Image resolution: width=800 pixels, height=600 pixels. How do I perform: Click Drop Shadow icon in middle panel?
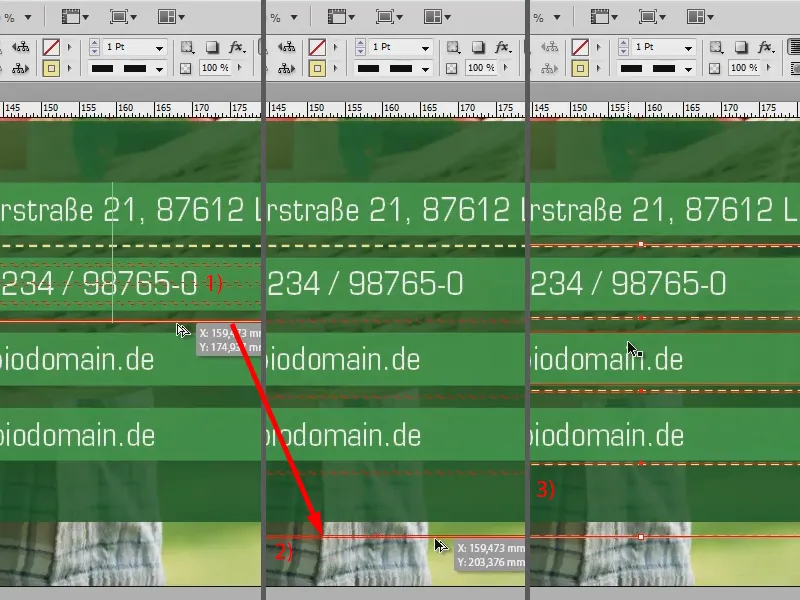coord(478,47)
